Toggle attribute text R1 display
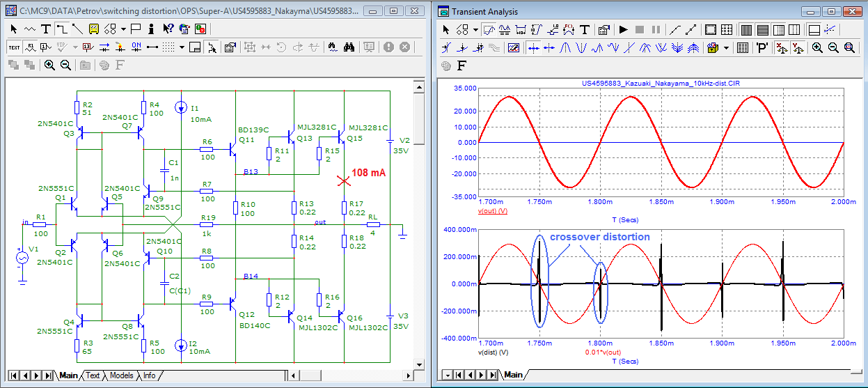The image size is (868, 388). click(30, 47)
